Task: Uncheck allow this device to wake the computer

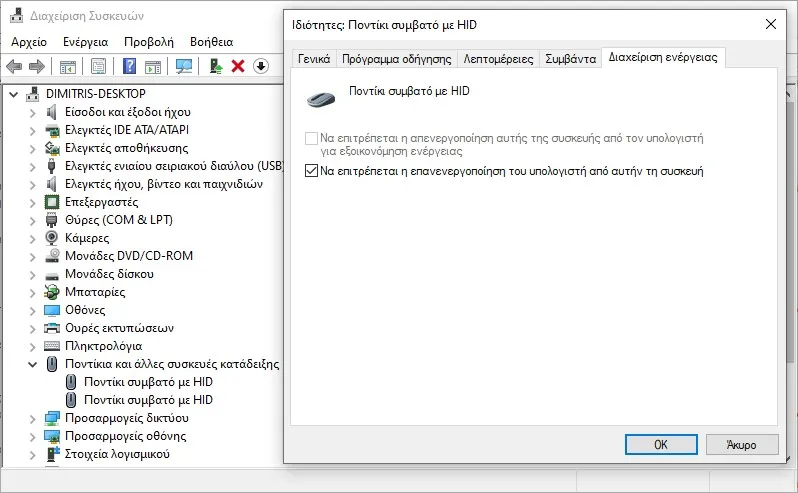Action: pos(311,170)
